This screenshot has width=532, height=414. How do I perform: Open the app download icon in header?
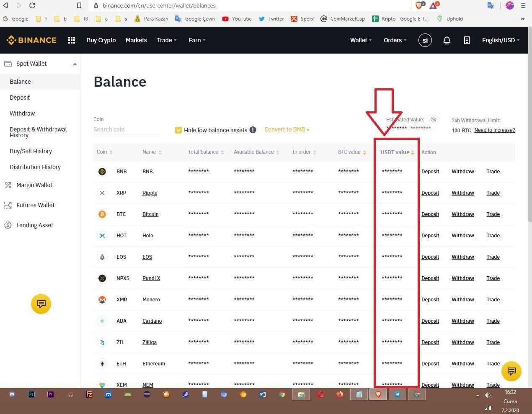point(467,40)
